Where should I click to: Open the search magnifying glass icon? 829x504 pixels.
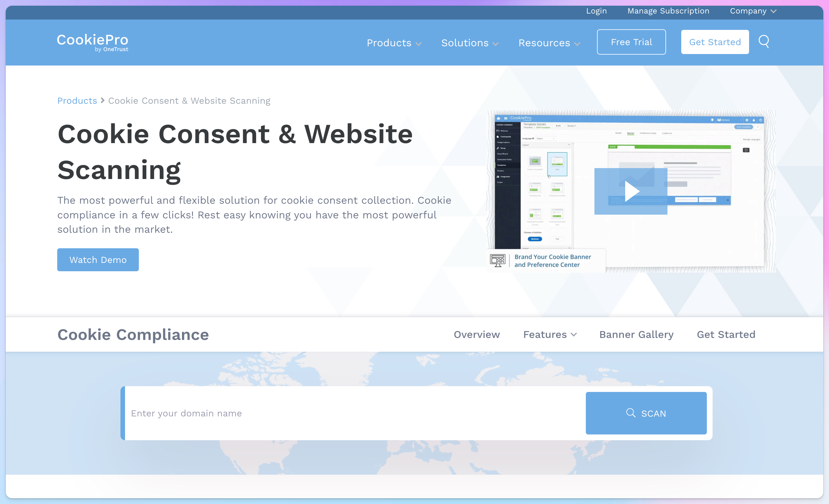764,41
